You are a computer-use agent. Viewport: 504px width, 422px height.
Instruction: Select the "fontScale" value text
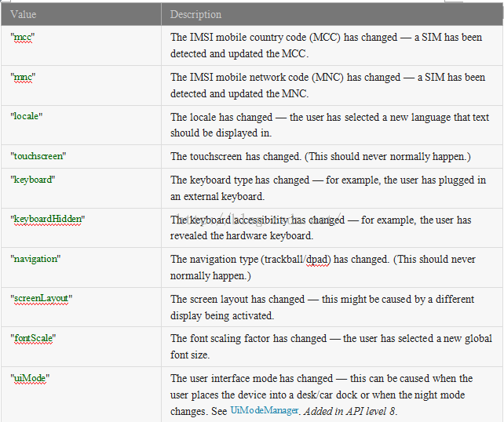point(34,338)
